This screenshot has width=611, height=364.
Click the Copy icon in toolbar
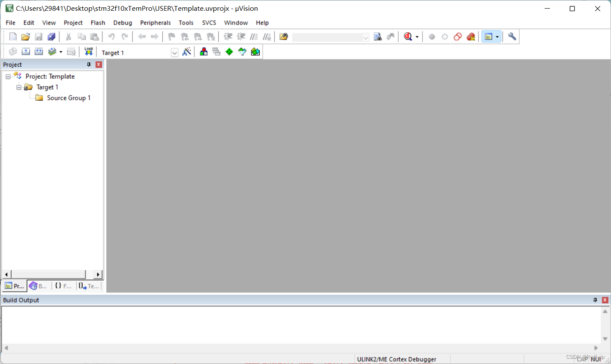click(x=81, y=37)
